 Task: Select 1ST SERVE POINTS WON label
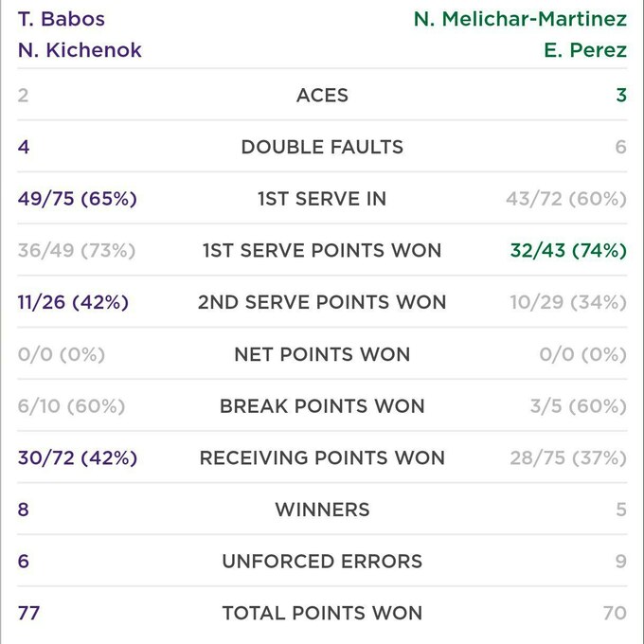(x=322, y=251)
